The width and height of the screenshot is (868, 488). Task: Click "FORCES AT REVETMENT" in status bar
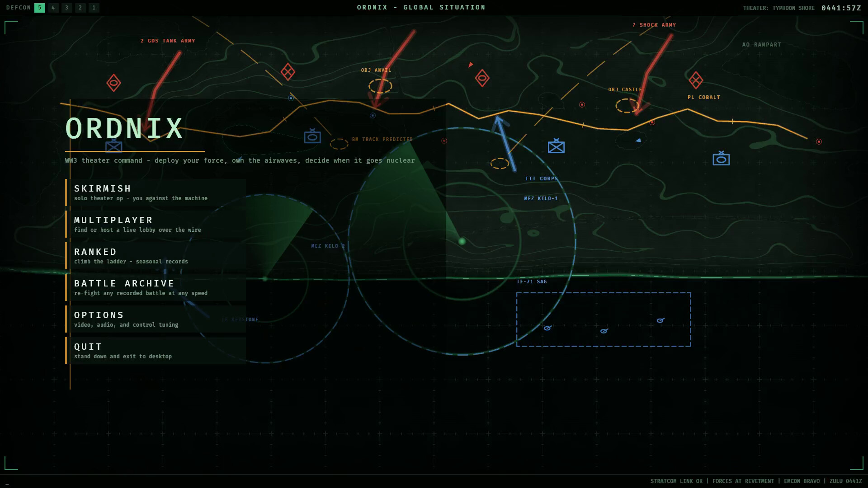[x=743, y=481]
